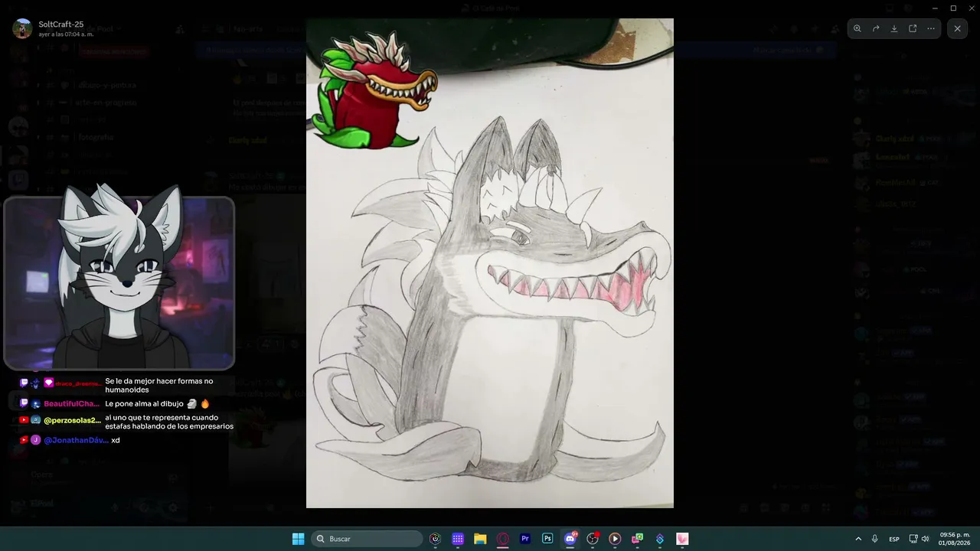Switch to Discord in the taskbar

pyautogui.click(x=570, y=539)
